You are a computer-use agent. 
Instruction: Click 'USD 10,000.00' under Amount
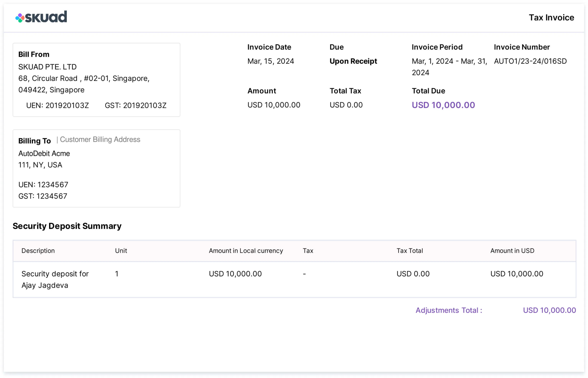(x=274, y=105)
